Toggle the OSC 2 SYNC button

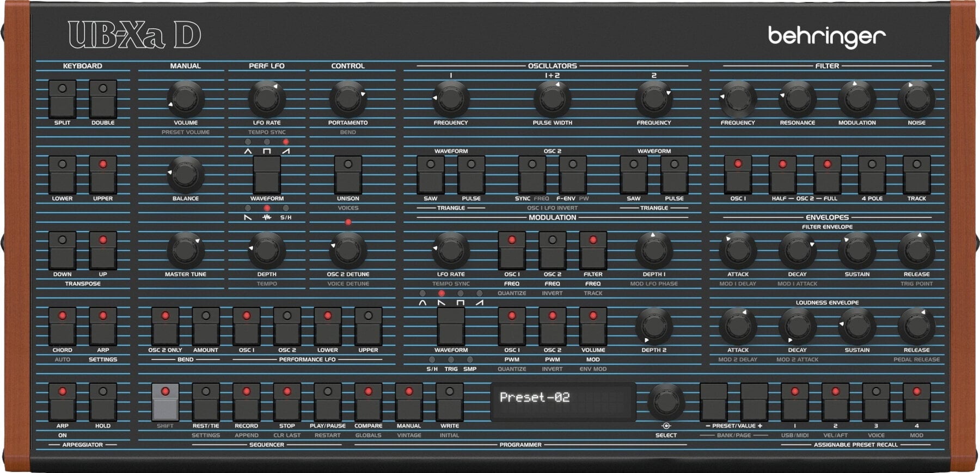coord(532,175)
